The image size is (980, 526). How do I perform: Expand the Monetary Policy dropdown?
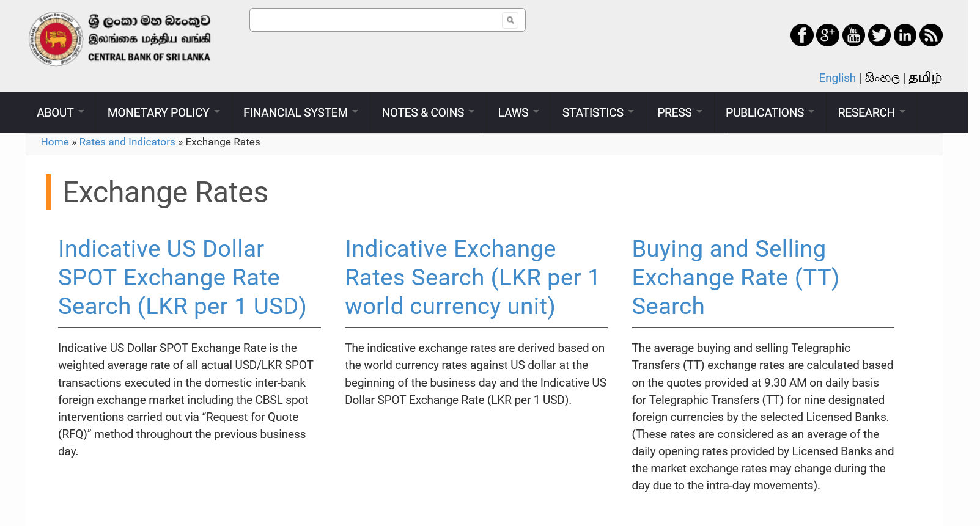[x=163, y=113]
